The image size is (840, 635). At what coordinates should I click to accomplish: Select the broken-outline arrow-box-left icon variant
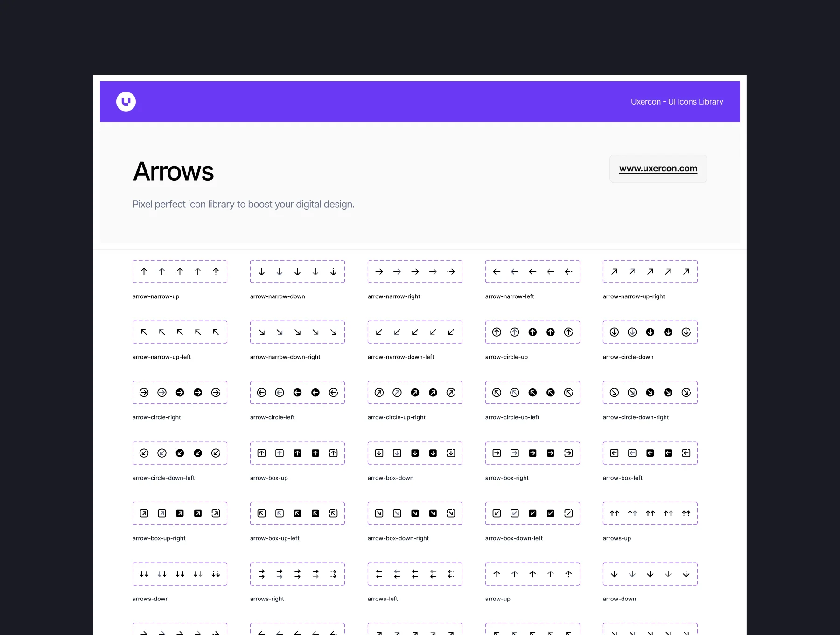(x=686, y=453)
